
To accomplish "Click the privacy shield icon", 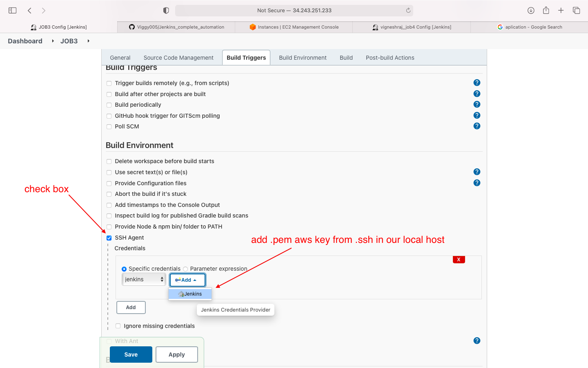I will click(166, 11).
